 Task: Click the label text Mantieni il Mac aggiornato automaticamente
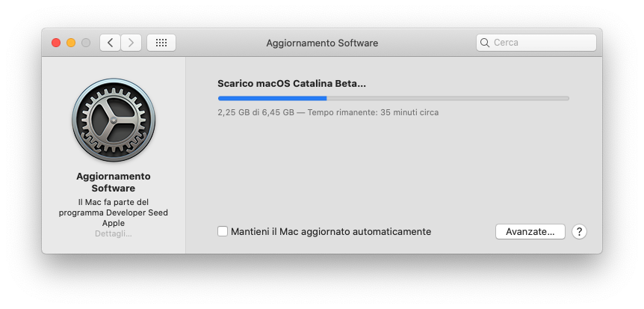point(331,232)
